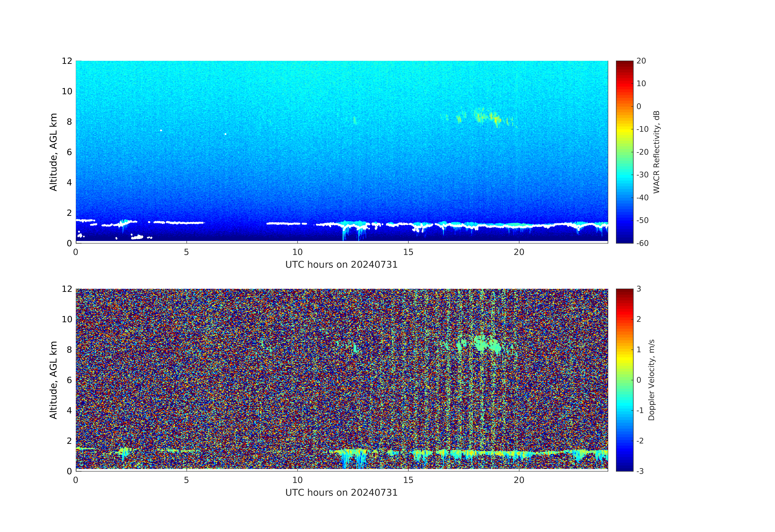Click top plot's Altitude, AGL km label
The height and width of the screenshot is (532, 775).
(53, 152)
